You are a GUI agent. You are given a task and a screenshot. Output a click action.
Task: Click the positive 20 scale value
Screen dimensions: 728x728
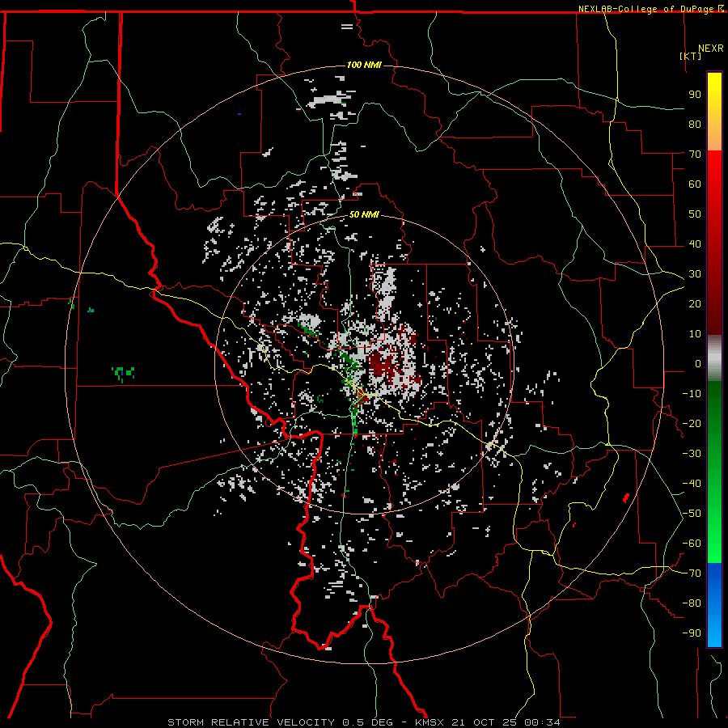coord(695,304)
